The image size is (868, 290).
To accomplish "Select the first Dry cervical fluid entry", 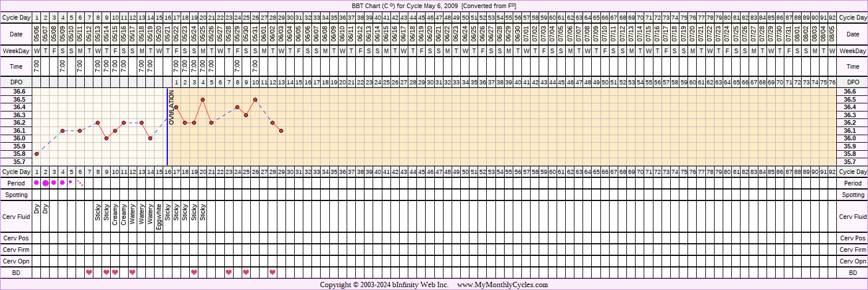I will pyautogui.click(x=37, y=210).
